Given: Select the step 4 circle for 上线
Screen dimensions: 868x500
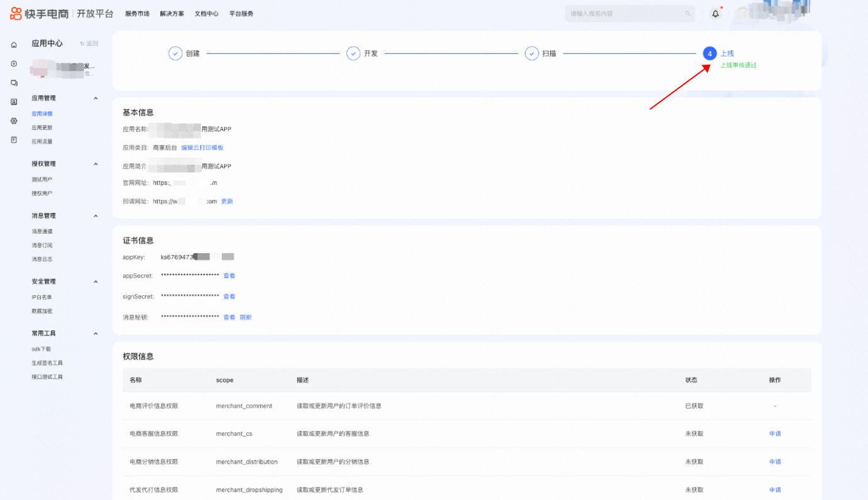Looking at the screenshot, I should 710,53.
